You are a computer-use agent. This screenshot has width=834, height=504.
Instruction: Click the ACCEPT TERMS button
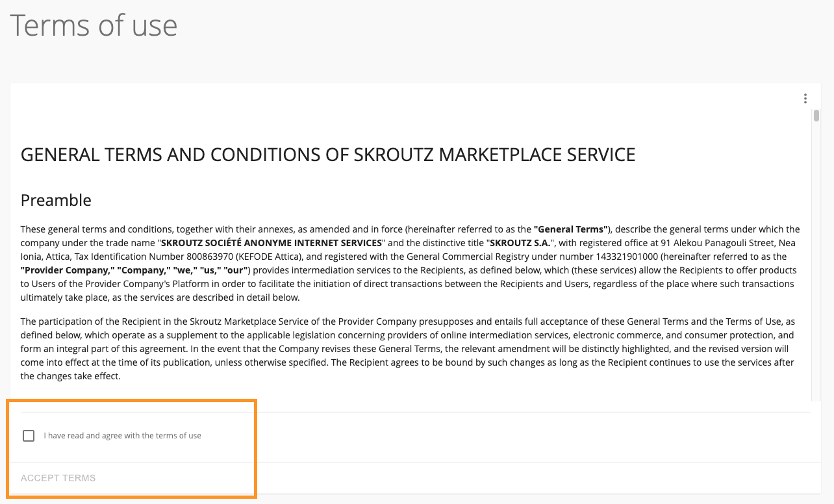(58, 478)
